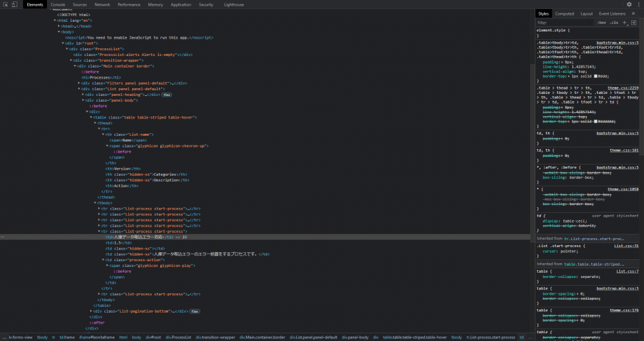The image size is (644, 341).
Task: Select iframe#bonitaframe in the breadcrumb bar
Action: (97, 337)
